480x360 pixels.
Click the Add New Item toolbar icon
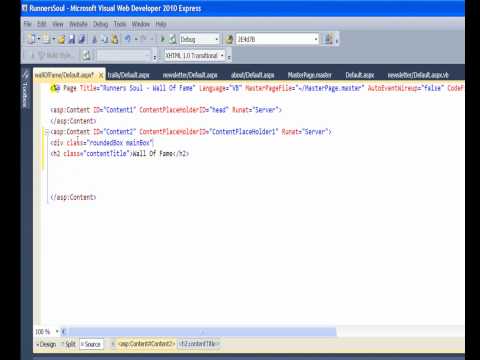point(46,39)
